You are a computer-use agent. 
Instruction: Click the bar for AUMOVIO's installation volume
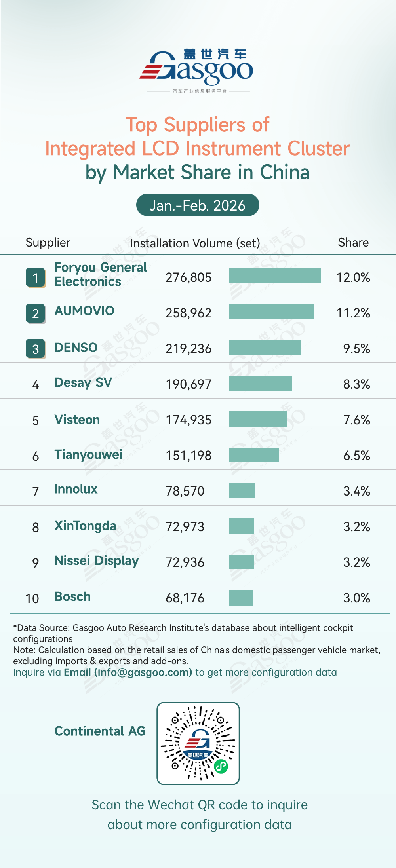pos(271,311)
